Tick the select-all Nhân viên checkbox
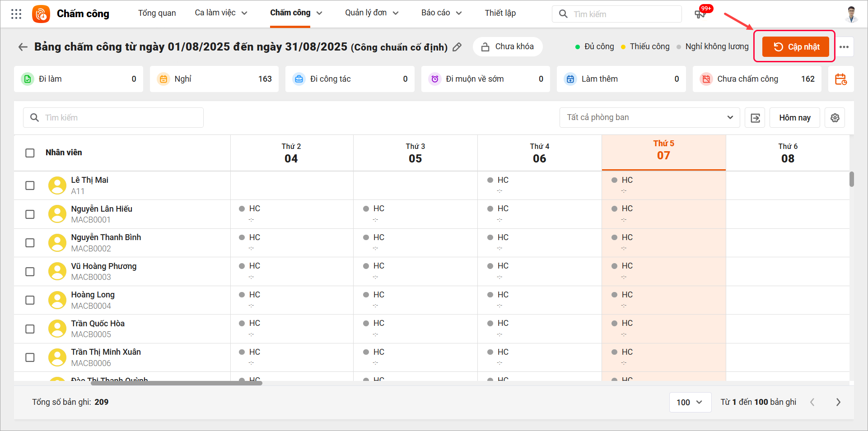This screenshot has height=431, width=868. pos(30,153)
